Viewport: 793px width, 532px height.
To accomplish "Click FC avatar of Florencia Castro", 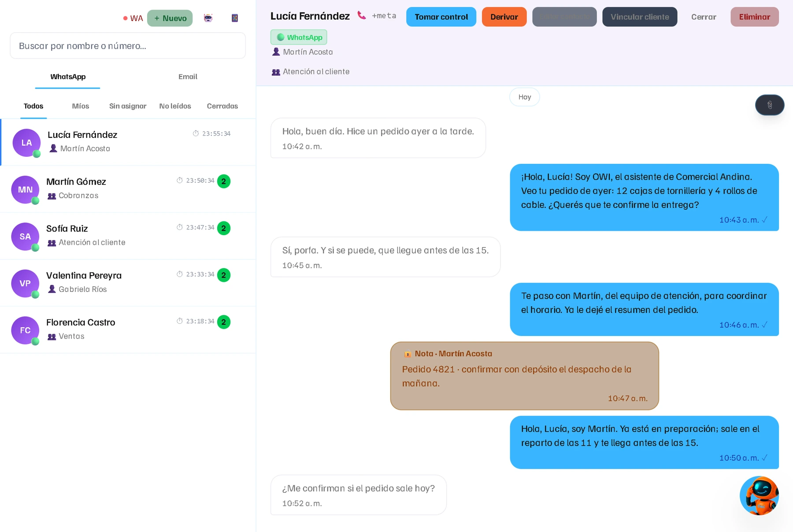I will tap(25, 330).
